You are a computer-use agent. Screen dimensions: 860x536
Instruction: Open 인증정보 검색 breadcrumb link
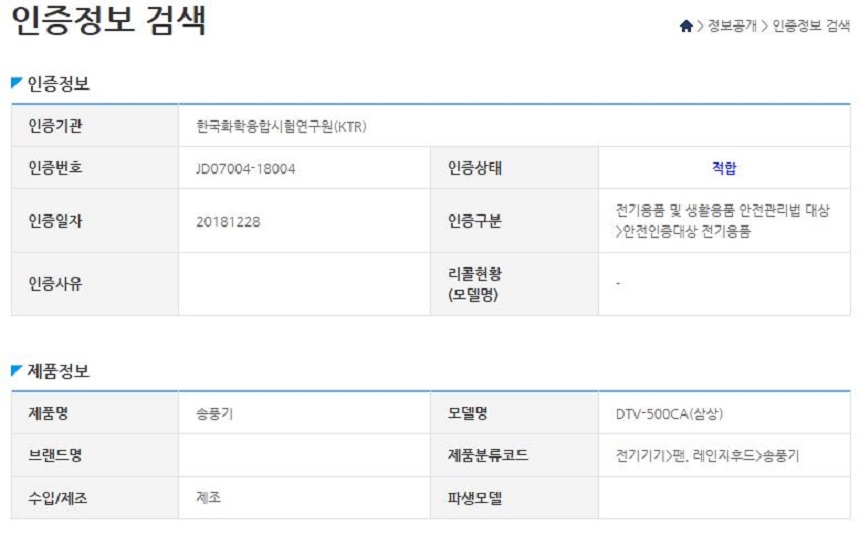811,26
